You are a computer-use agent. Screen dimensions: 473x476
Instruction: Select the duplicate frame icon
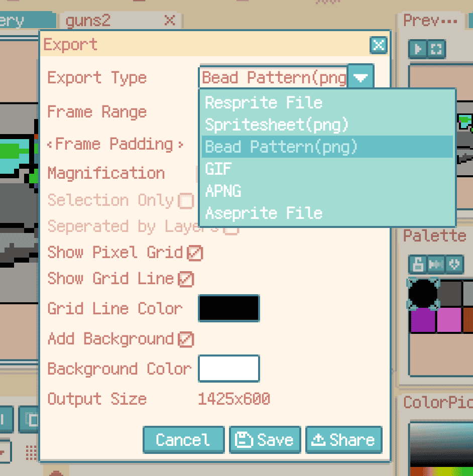click(x=31, y=419)
